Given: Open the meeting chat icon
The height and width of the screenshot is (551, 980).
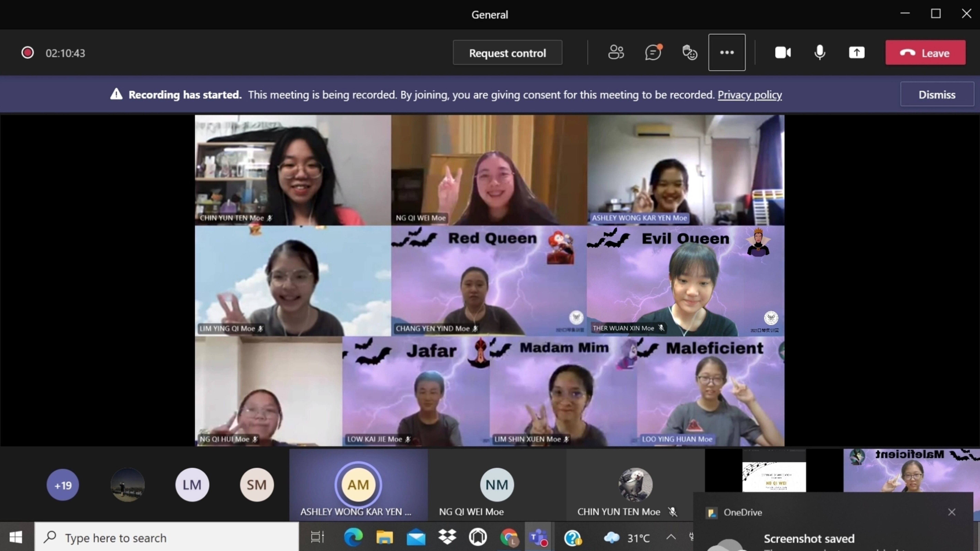Looking at the screenshot, I should pyautogui.click(x=653, y=52).
